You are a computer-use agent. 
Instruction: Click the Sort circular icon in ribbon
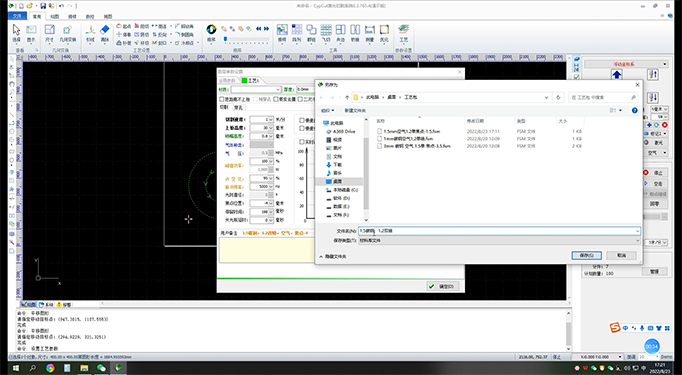(211, 33)
